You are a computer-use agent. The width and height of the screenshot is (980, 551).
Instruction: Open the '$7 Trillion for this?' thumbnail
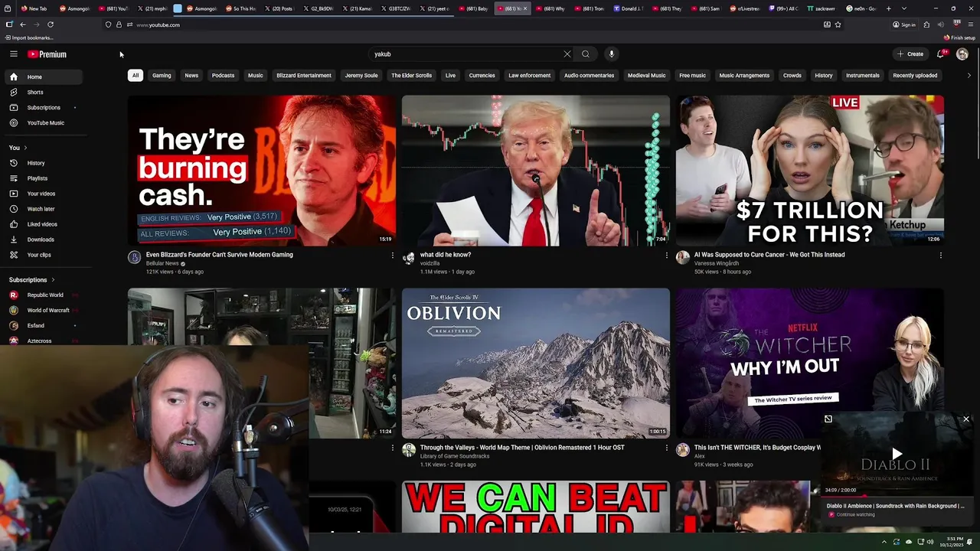click(x=810, y=171)
